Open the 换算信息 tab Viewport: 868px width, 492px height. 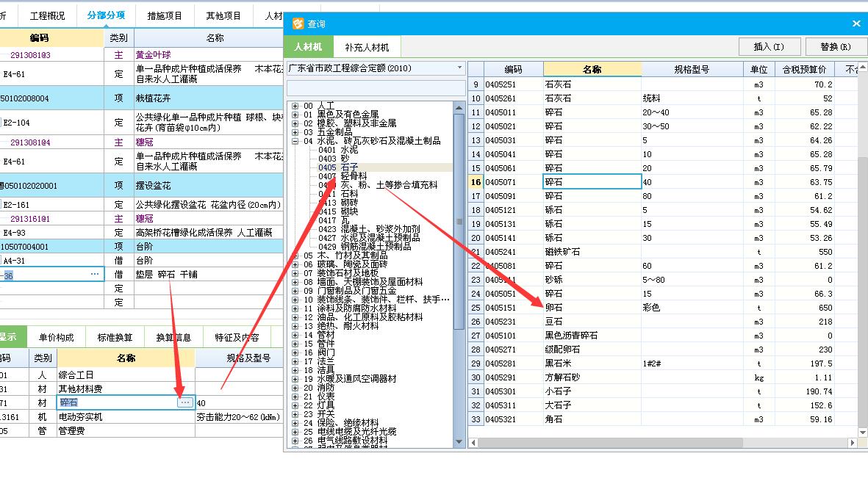coord(173,337)
